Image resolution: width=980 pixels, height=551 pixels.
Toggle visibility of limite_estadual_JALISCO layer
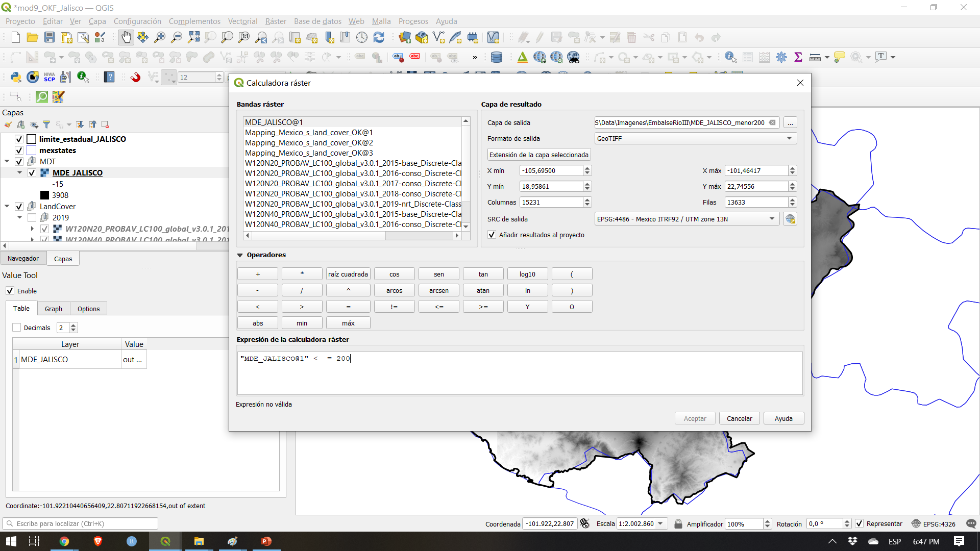click(19, 139)
